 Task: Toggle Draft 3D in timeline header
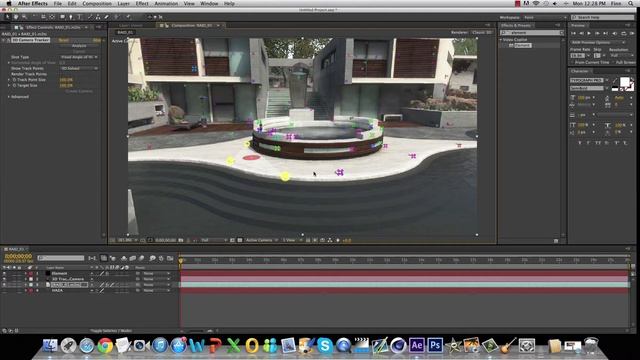[112, 258]
